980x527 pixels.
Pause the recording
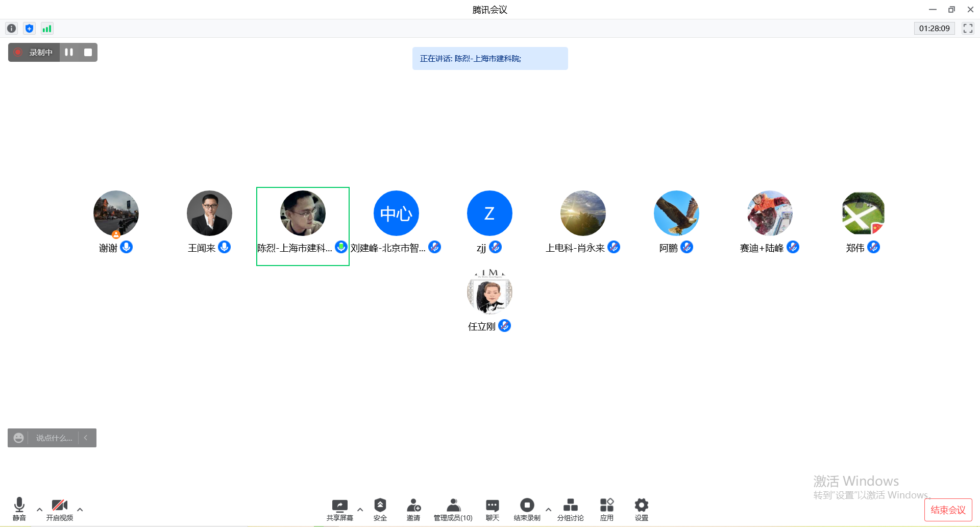(69, 52)
